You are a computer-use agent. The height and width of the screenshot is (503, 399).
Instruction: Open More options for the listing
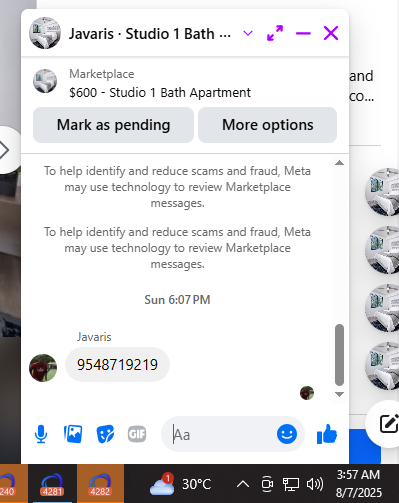point(267,125)
